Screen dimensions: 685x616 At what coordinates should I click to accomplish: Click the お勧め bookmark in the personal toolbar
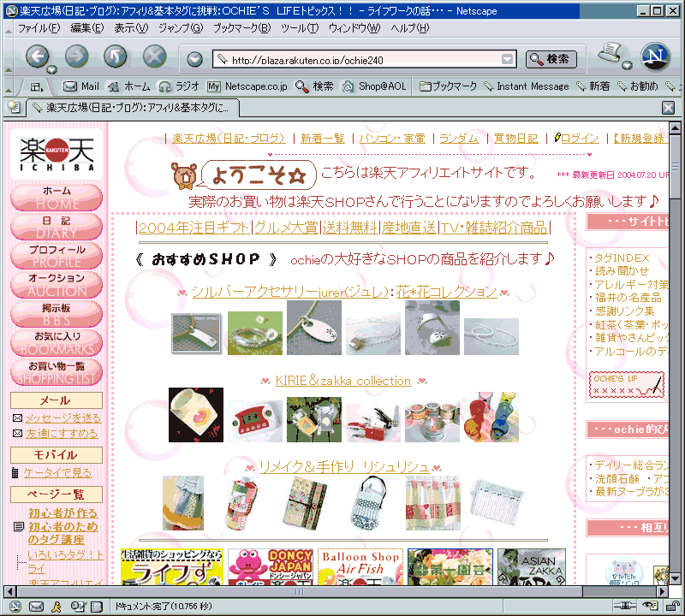pyautogui.click(x=637, y=86)
